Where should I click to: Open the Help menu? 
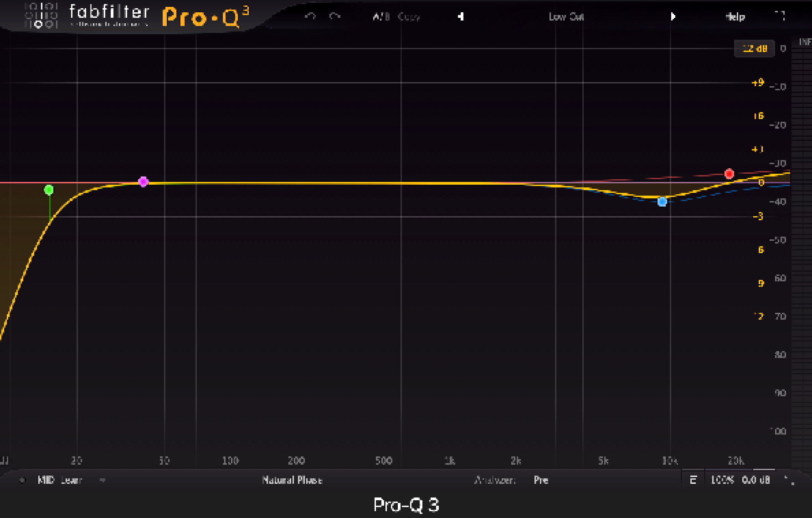pyautogui.click(x=735, y=17)
